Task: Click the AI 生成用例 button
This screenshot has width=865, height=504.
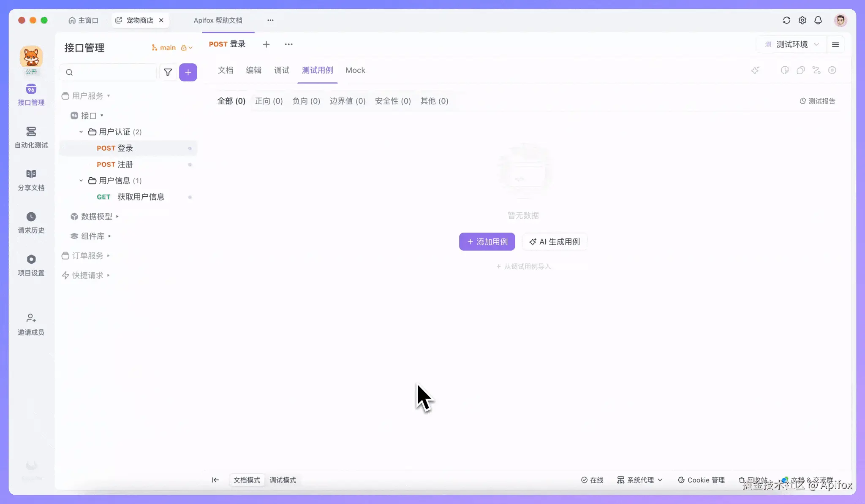Action: [x=555, y=241]
